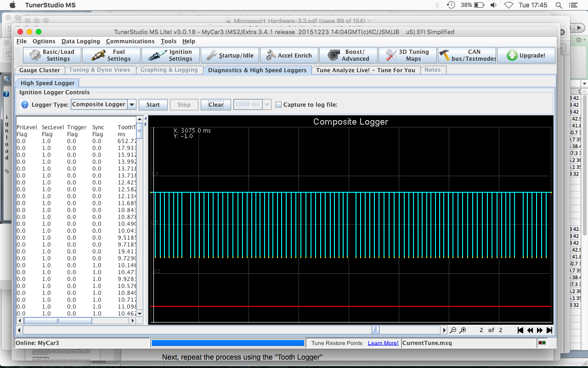This screenshot has height=368, width=588.
Task: Select the High Speed Logger sub-tab
Action: 47,83
